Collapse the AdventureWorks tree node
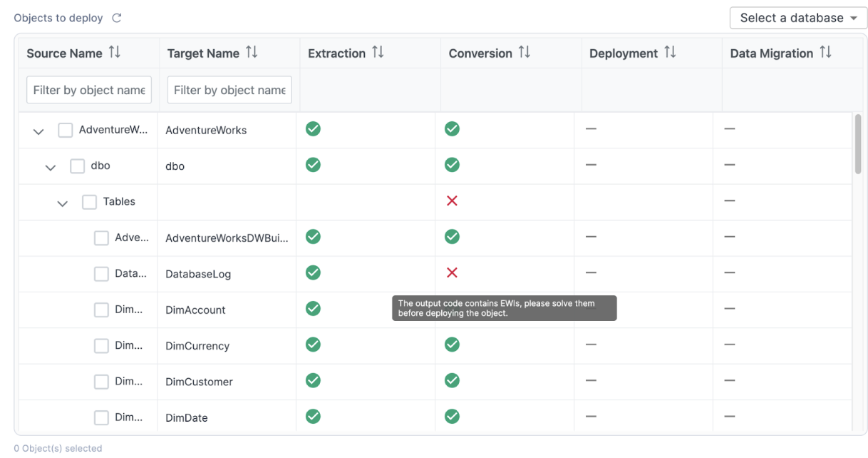The height and width of the screenshot is (458, 868). tap(38, 131)
